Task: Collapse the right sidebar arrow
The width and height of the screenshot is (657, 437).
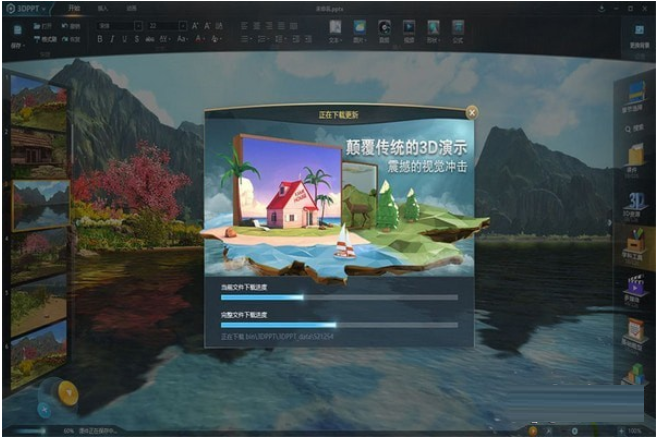Action: (x=610, y=222)
